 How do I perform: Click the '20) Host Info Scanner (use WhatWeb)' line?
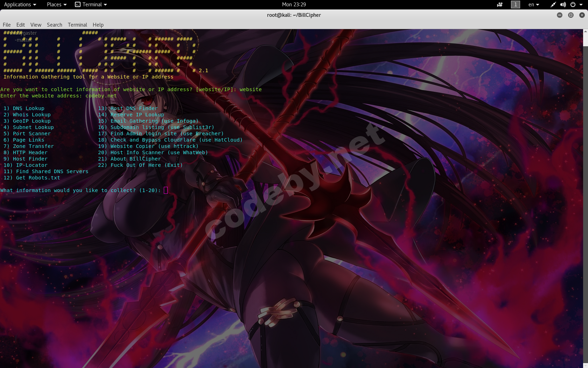(x=153, y=152)
